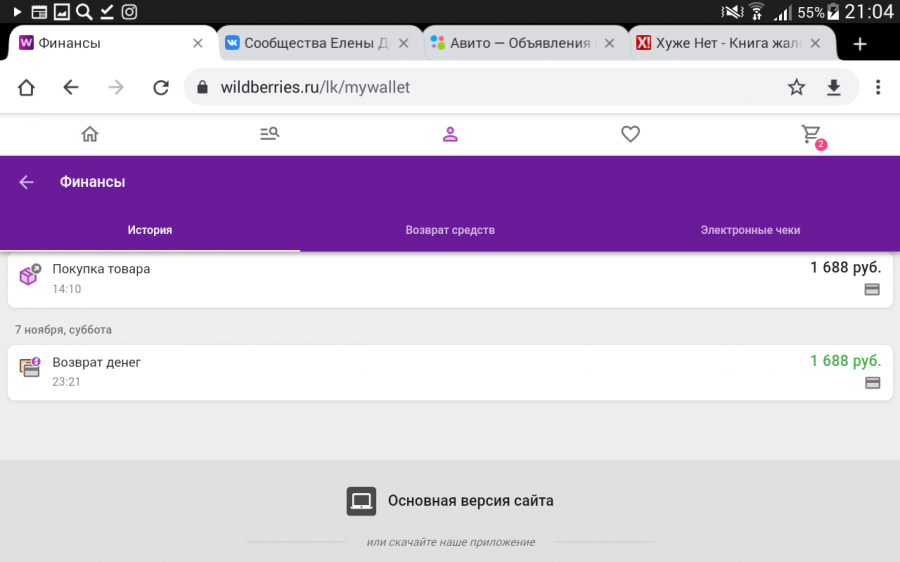Image resolution: width=900 pixels, height=562 pixels.
Task: Tap the search magnifier in status bar
Action: (84, 11)
